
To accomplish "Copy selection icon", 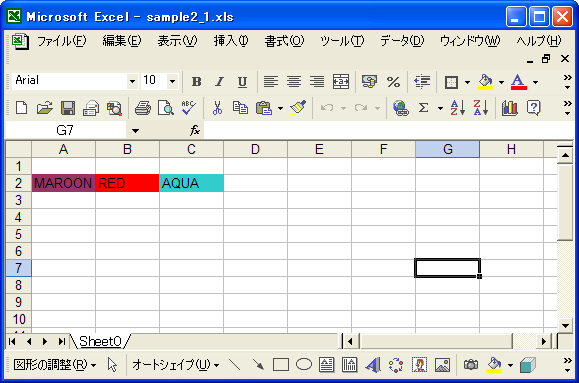I will click(x=240, y=108).
